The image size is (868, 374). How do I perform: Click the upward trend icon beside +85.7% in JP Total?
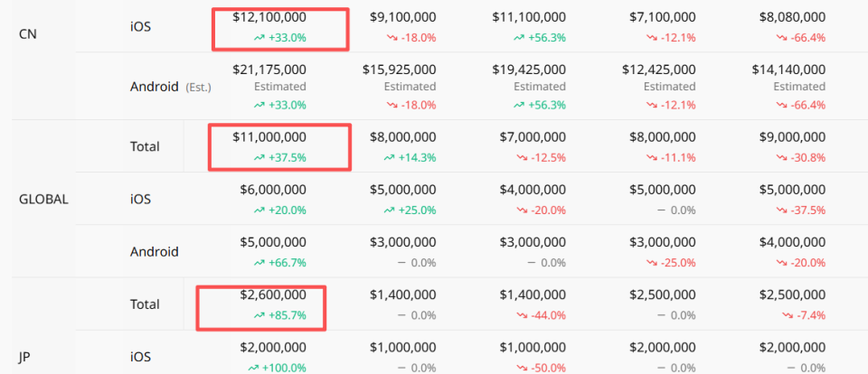tap(259, 315)
